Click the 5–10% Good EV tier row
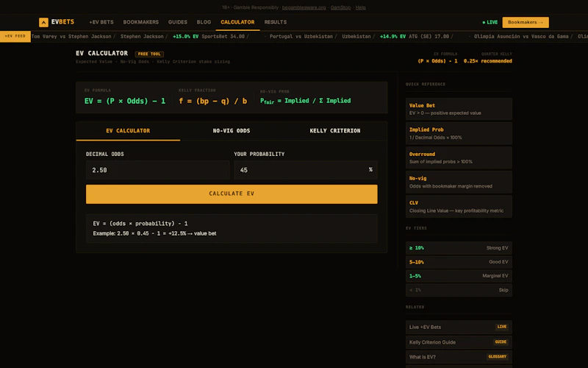The height and width of the screenshot is (368, 588). pyautogui.click(x=459, y=262)
